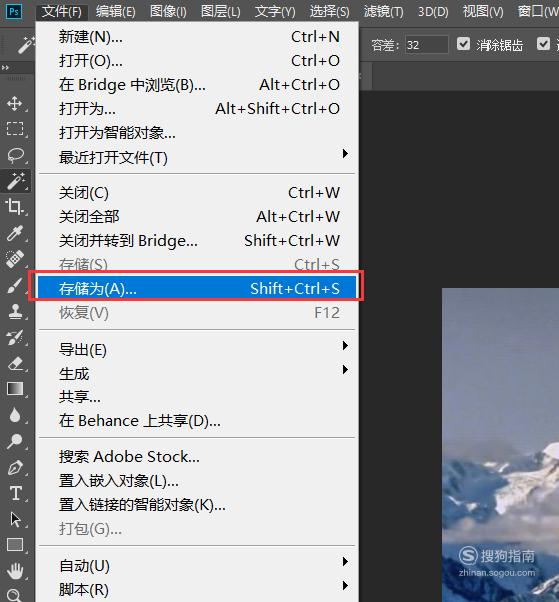Screen dimensions: 559x602
Task: Select the Spot Healing Brush tool
Action: tap(15, 259)
